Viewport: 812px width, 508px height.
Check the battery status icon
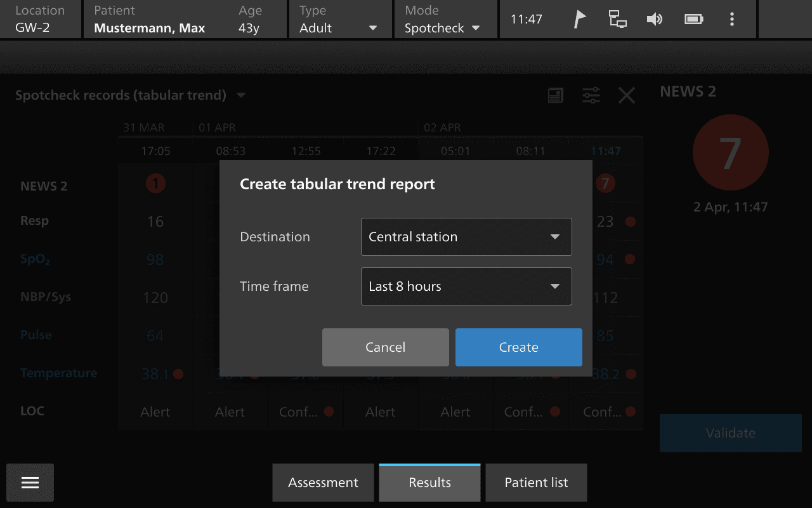[694, 19]
